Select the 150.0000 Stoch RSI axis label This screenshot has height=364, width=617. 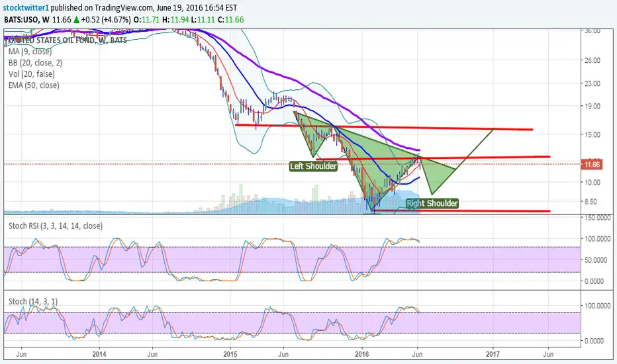[x=596, y=218]
